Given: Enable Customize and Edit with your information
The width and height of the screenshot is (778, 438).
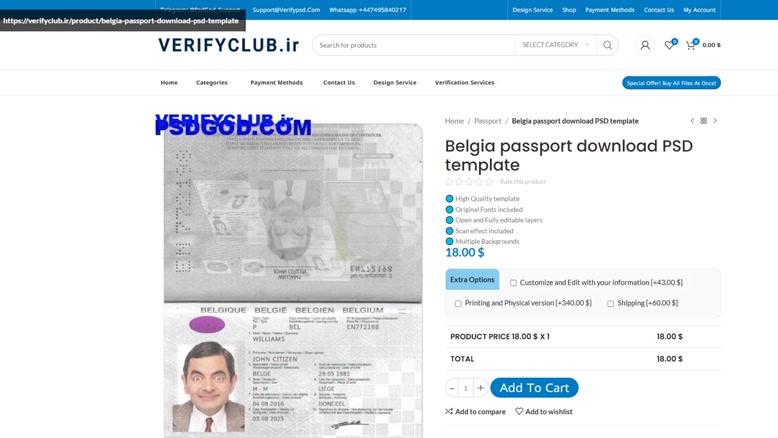Looking at the screenshot, I should point(513,283).
